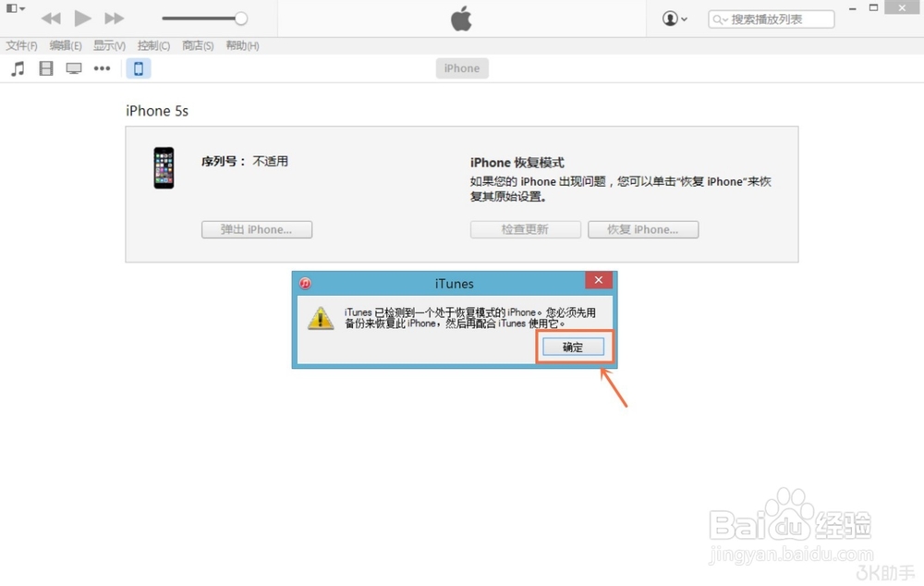
Task: Click the iPhone 恢复模式 heading
Action: pos(517,163)
